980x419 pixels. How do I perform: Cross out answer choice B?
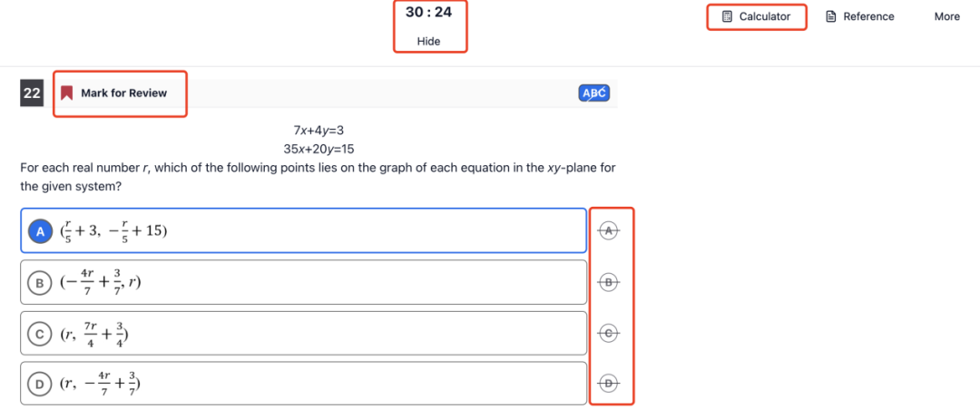610,282
